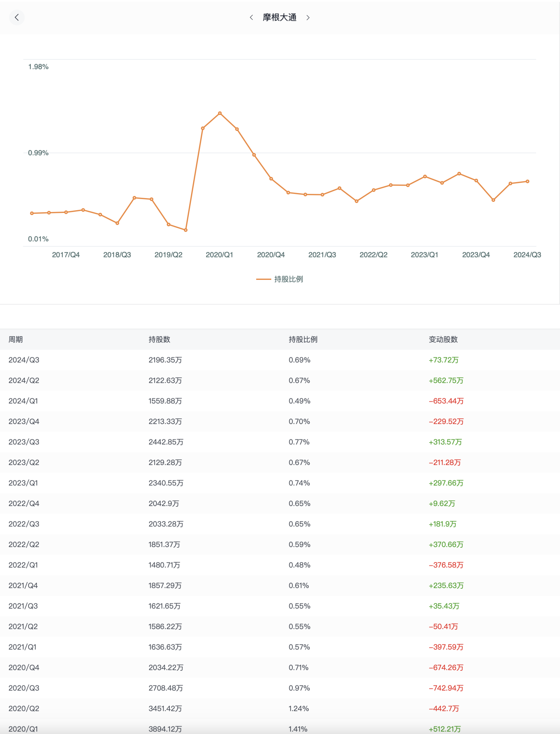This screenshot has width=560, height=734.
Task: Select the 2442.85万 holdings cell
Action: pos(166,442)
